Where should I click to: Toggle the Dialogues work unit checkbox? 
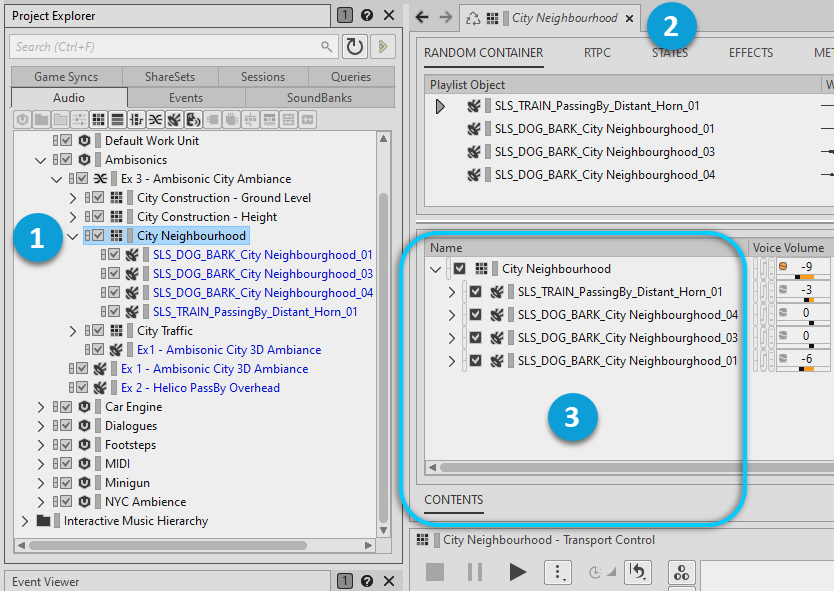click(x=66, y=426)
